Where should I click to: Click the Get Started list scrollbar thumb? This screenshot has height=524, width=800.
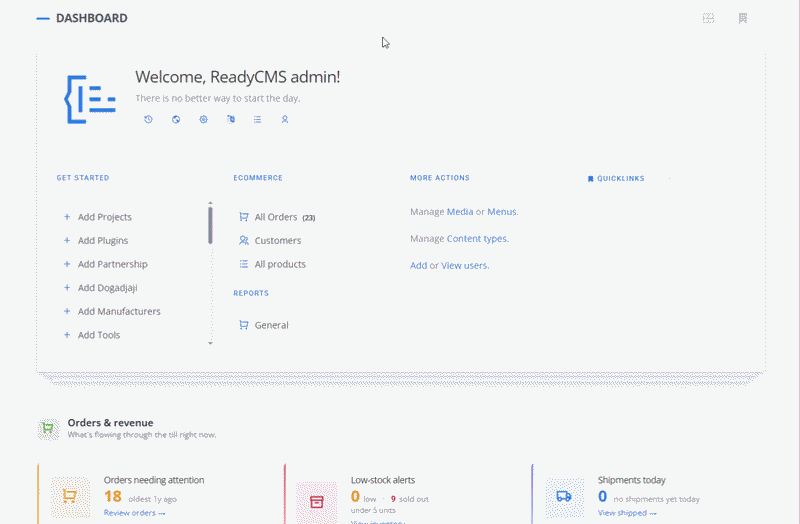(x=210, y=225)
